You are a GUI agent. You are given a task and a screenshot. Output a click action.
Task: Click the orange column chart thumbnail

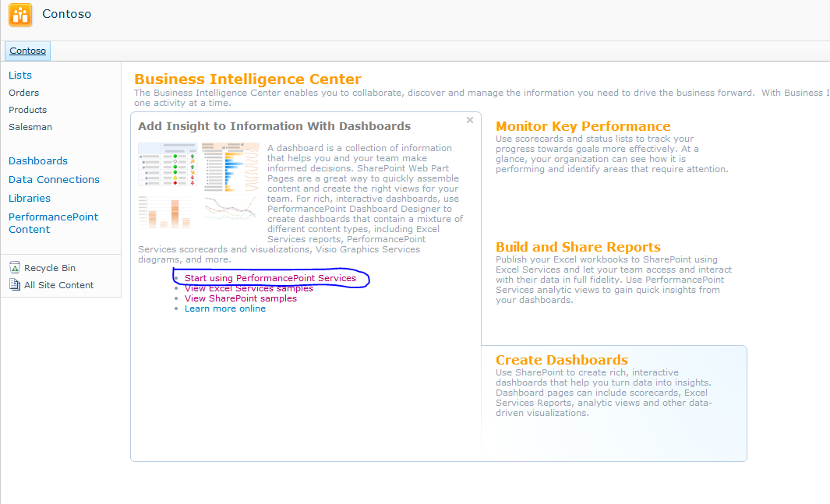pyautogui.click(x=164, y=212)
